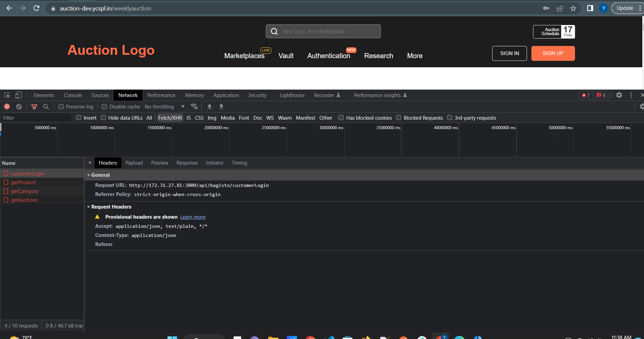Select the getProduct request row
Viewport: 644px width, 339px height.
(x=42, y=182)
